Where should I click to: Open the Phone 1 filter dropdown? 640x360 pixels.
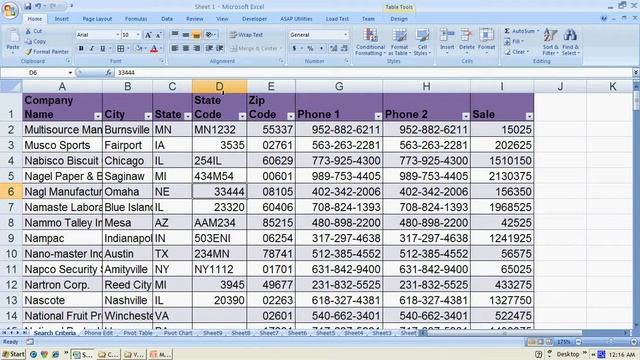378,116
